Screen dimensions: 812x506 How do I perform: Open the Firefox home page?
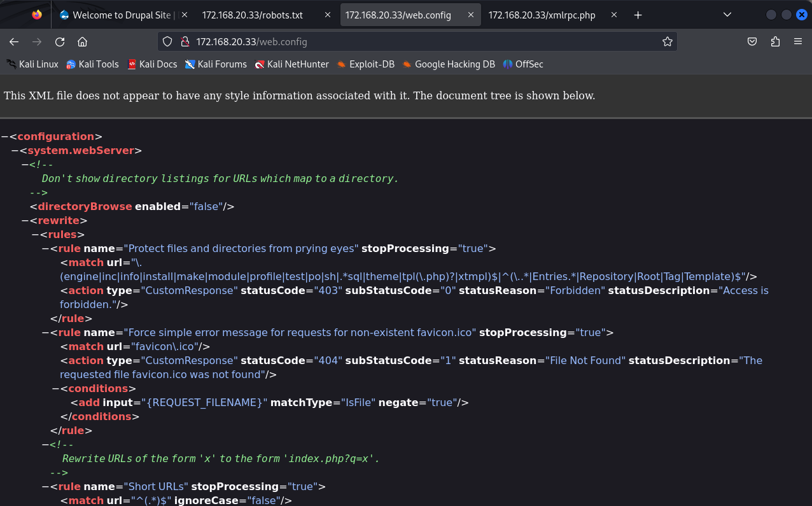pyautogui.click(x=82, y=41)
